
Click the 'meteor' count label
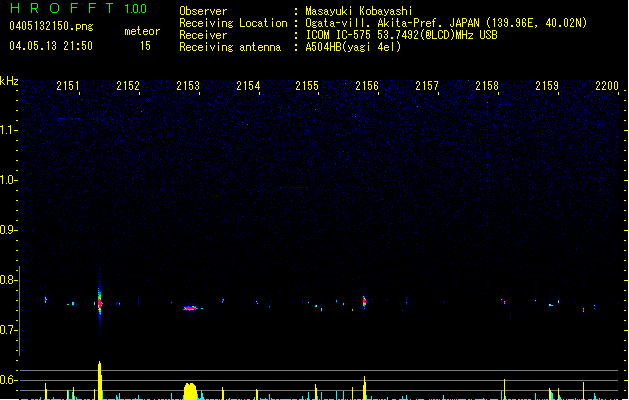pos(142,31)
